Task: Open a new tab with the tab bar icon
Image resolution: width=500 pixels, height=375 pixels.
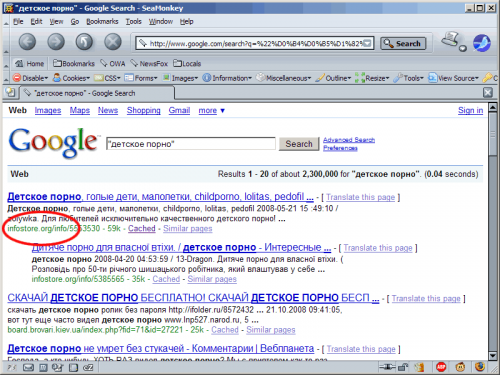Action: tap(11, 92)
